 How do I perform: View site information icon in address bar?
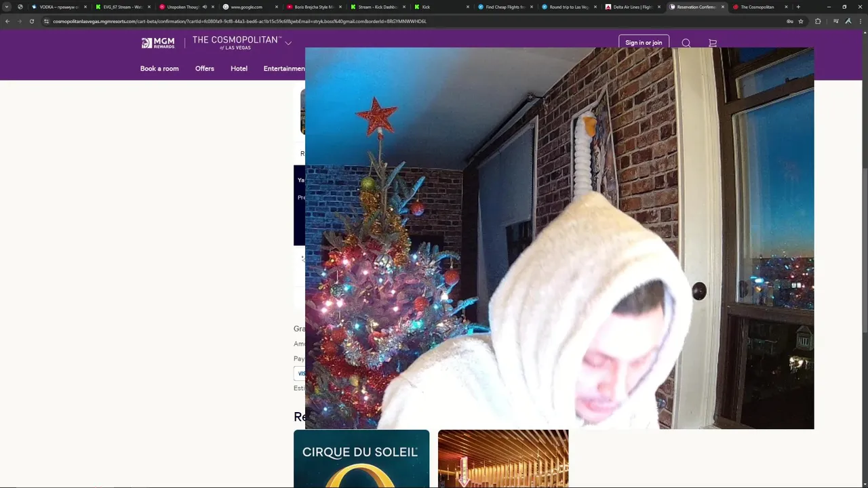pos(47,21)
